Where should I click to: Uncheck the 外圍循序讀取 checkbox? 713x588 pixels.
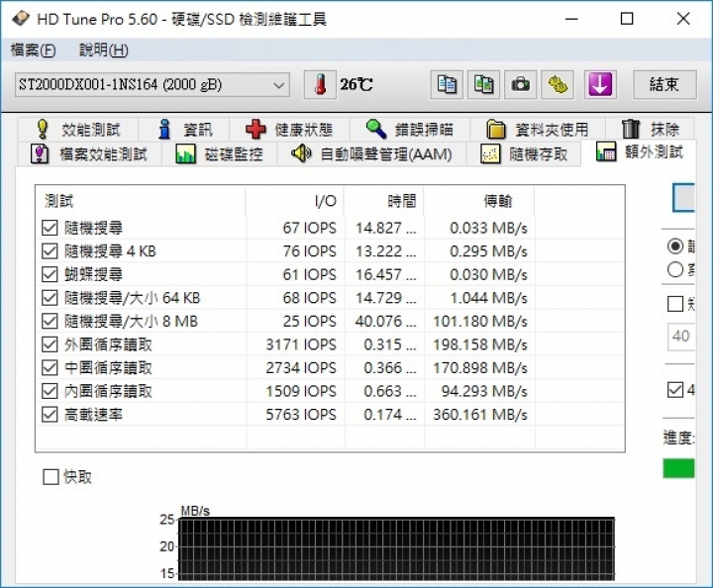50,344
